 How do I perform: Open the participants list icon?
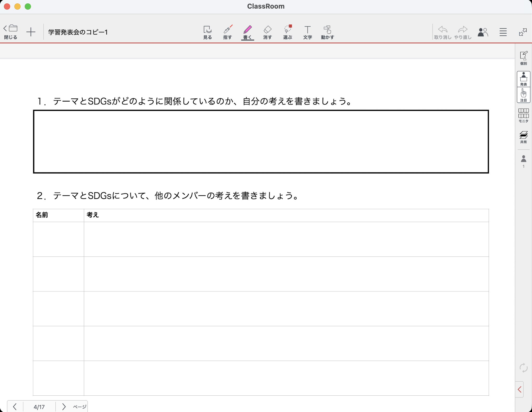[x=483, y=32]
